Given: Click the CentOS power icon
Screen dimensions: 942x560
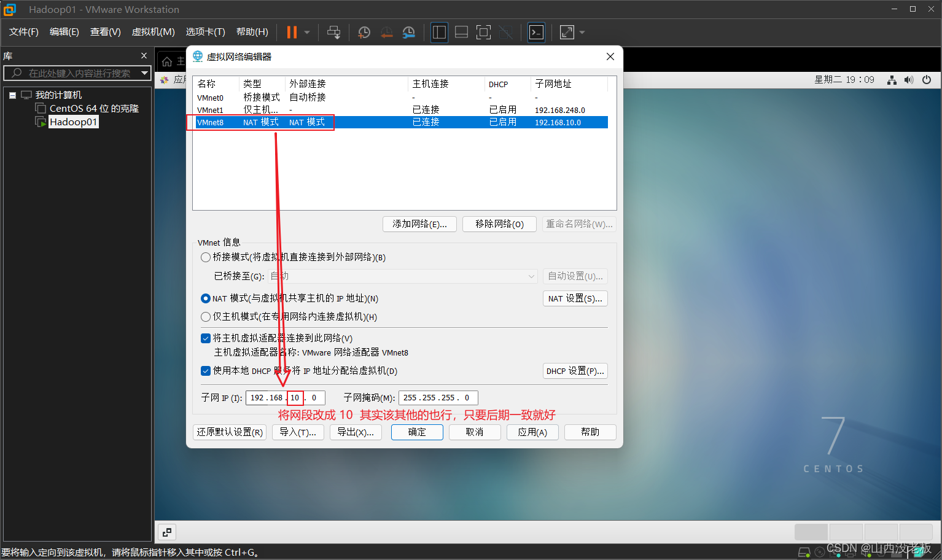Looking at the screenshot, I should coord(927,80).
